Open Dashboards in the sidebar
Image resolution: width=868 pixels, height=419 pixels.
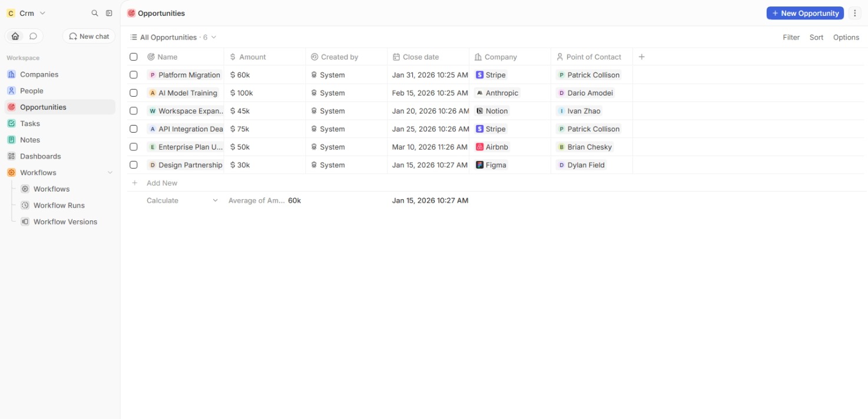coord(60,156)
